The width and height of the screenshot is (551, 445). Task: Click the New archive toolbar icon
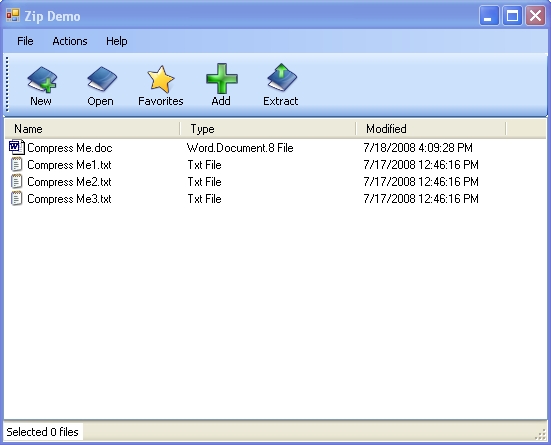pyautogui.click(x=42, y=79)
